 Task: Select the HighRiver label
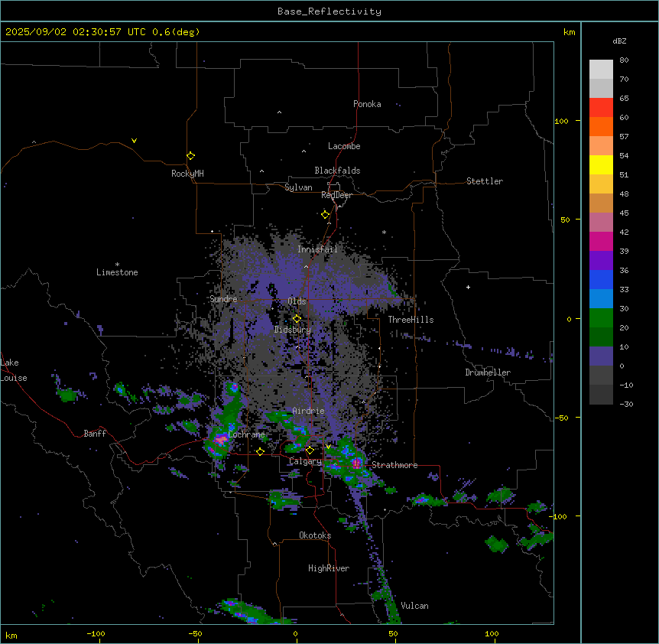point(329,568)
